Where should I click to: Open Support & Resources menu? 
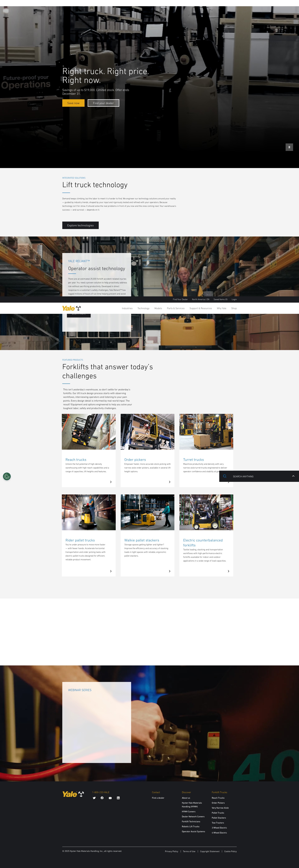point(201,308)
